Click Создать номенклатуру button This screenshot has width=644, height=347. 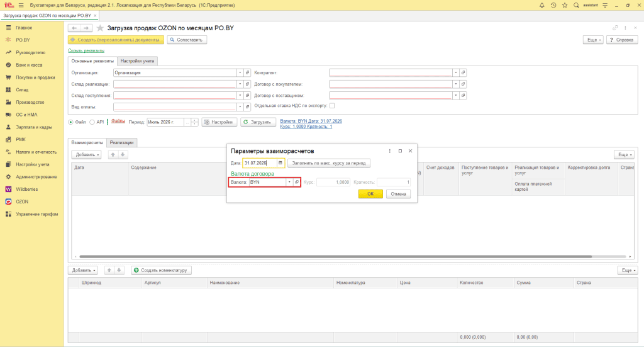161,270
